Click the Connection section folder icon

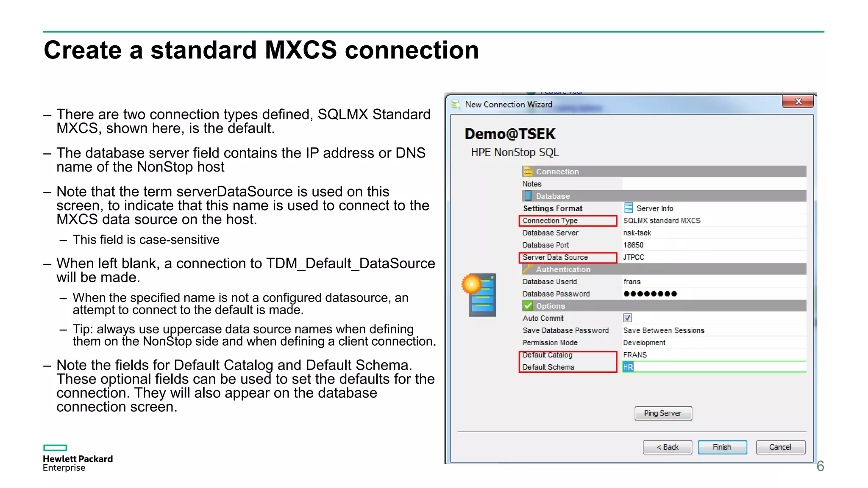[528, 172]
